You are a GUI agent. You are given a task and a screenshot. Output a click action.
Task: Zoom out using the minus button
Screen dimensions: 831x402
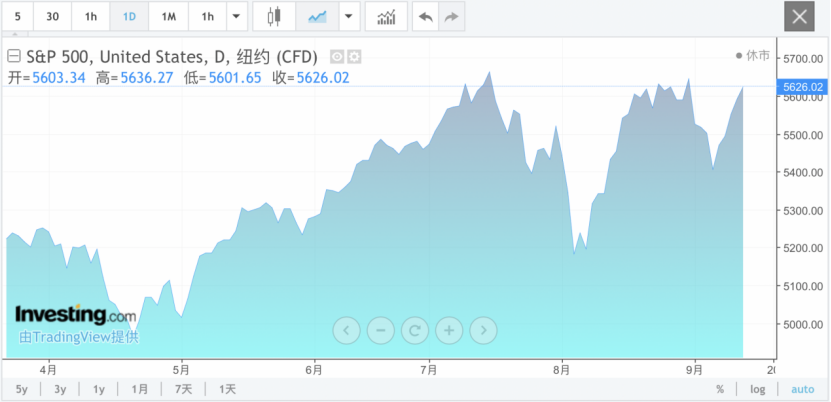pyautogui.click(x=380, y=329)
